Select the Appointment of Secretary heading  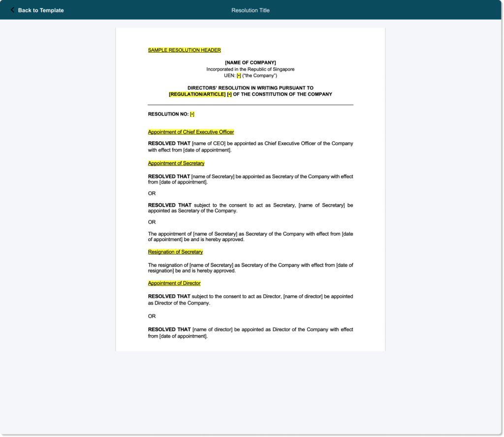click(x=176, y=163)
